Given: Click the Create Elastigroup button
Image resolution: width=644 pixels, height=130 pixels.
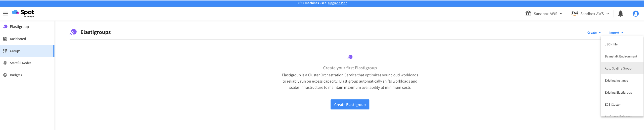Looking at the screenshot, I should tap(350, 105).
